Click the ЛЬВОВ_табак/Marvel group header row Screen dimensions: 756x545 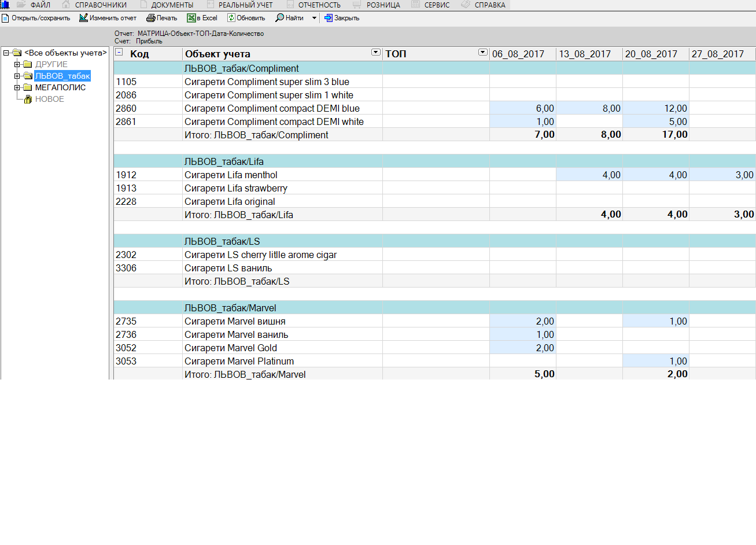(x=434, y=308)
